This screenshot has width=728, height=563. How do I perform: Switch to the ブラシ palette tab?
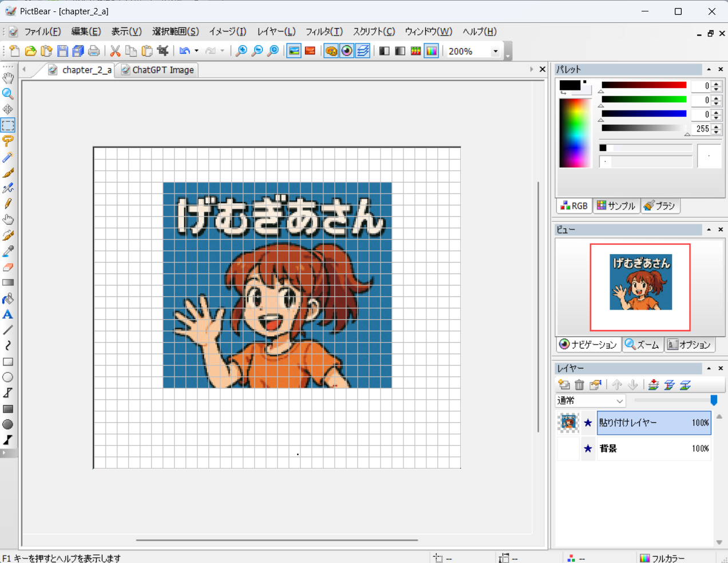[x=660, y=206]
